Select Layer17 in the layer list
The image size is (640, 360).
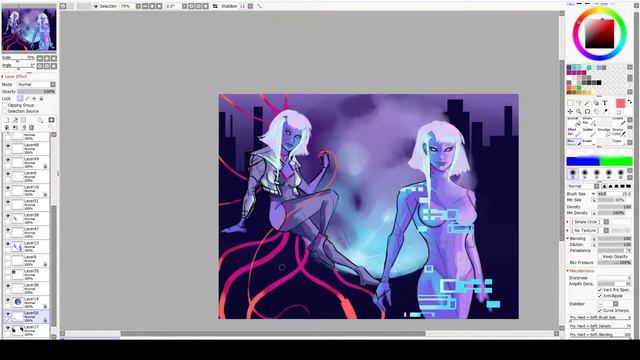[27, 330]
